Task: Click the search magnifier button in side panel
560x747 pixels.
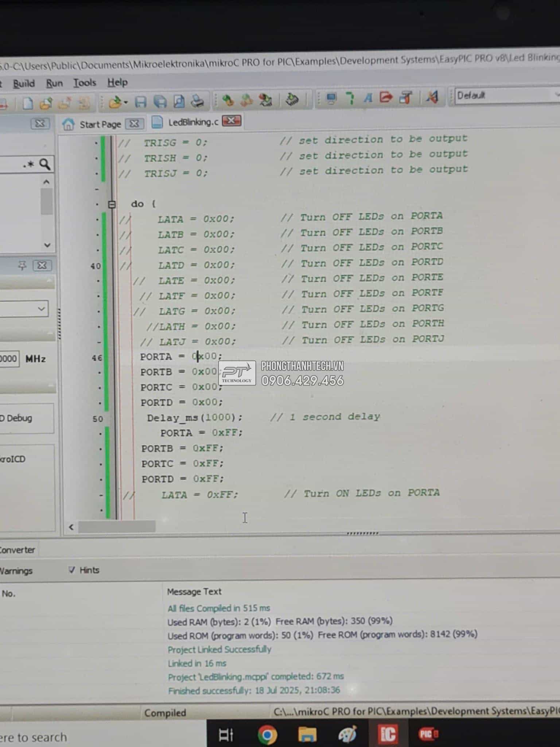Action: (45, 164)
